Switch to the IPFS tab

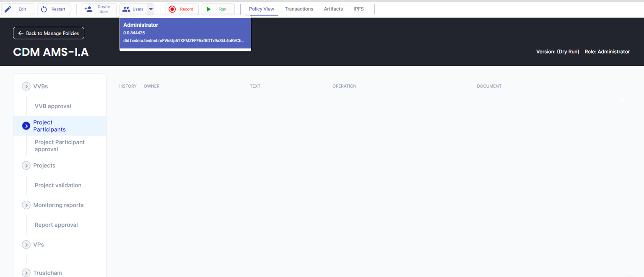(x=358, y=9)
